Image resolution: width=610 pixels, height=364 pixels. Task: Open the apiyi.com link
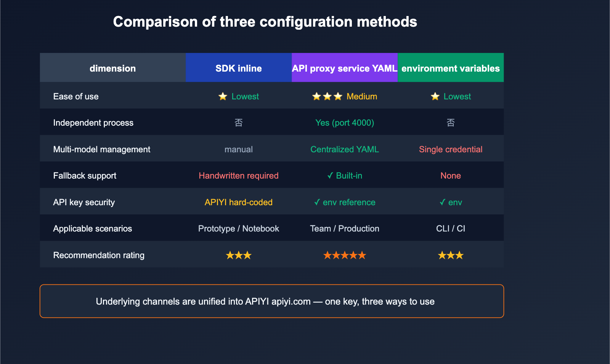(x=291, y=302)
